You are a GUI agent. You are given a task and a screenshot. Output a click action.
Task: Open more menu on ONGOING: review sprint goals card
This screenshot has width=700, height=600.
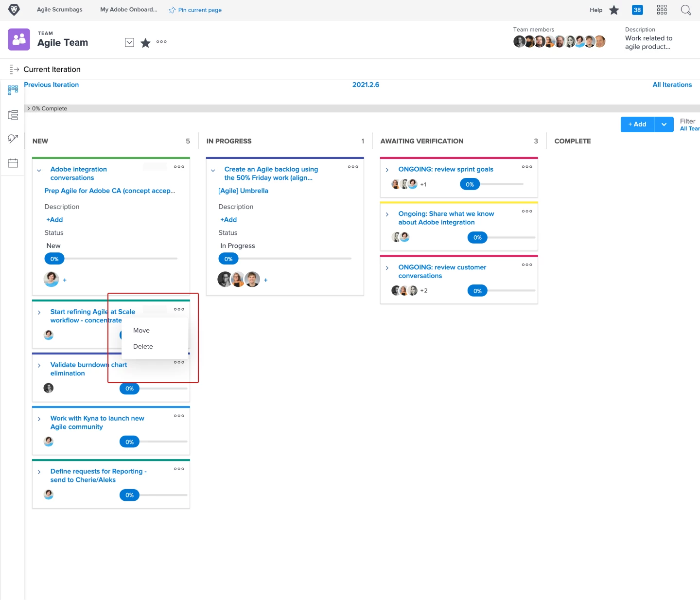(x=527, y=167)
